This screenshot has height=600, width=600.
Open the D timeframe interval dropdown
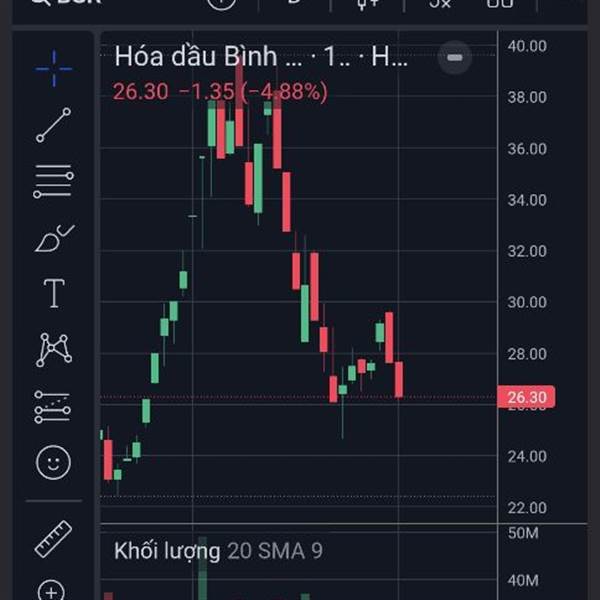(x=294, y=3)
